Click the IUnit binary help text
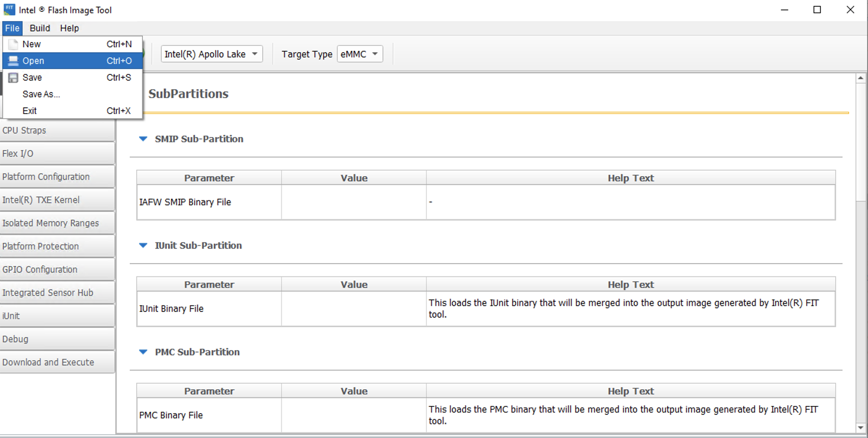 click(x=623, y=309)
